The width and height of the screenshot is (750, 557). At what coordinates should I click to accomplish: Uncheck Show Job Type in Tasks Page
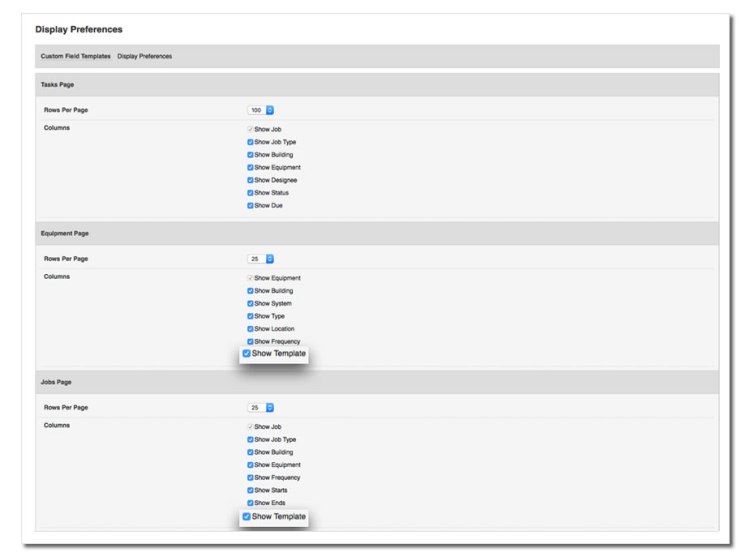pyautogui.click(x=250, y=142)
